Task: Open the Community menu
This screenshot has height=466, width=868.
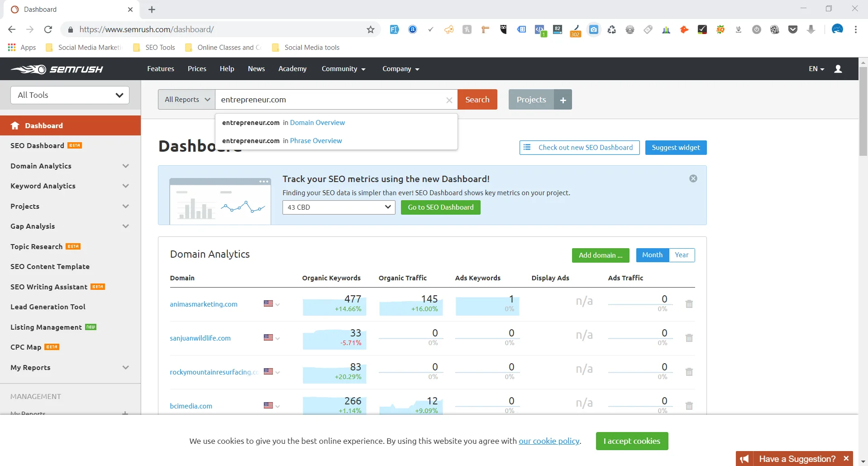Action: click(343, 69)
